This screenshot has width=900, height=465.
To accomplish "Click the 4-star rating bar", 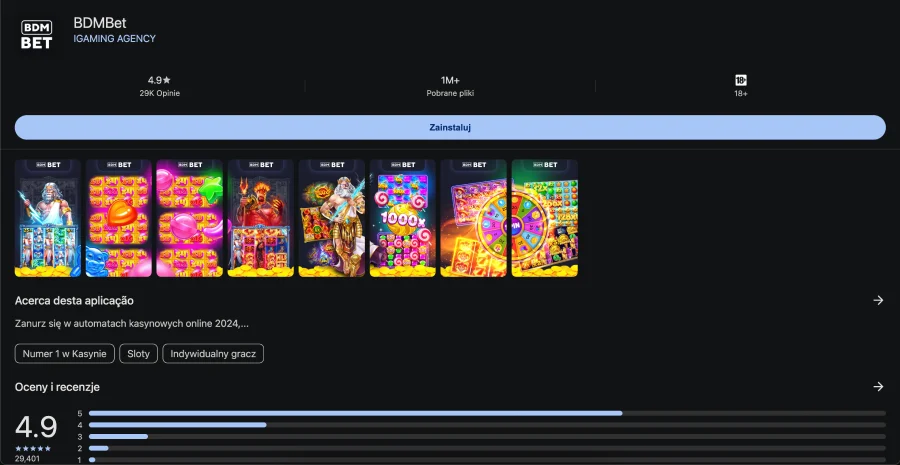I will 487,425.
